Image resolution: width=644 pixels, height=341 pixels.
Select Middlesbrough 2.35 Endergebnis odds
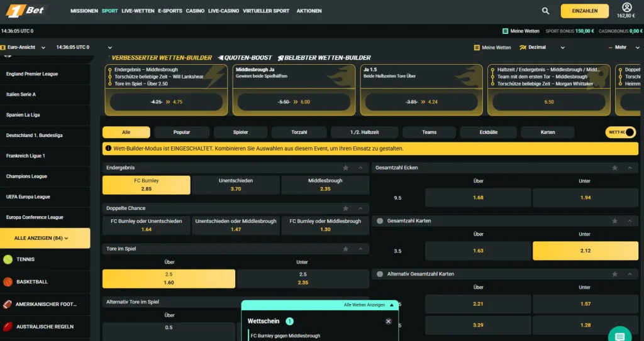tap(325, 185)
